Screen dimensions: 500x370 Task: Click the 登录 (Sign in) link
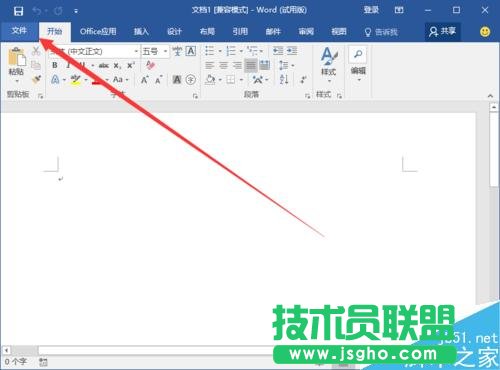pos(371,10)
